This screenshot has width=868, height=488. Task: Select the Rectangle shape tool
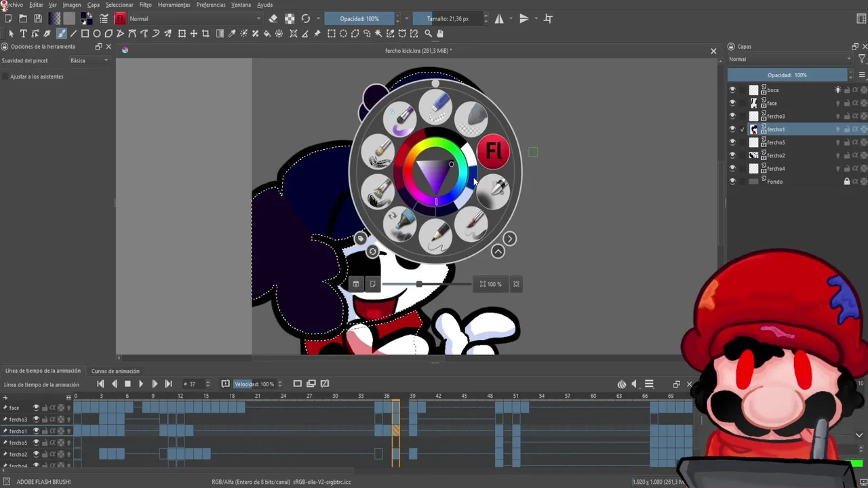85,33
